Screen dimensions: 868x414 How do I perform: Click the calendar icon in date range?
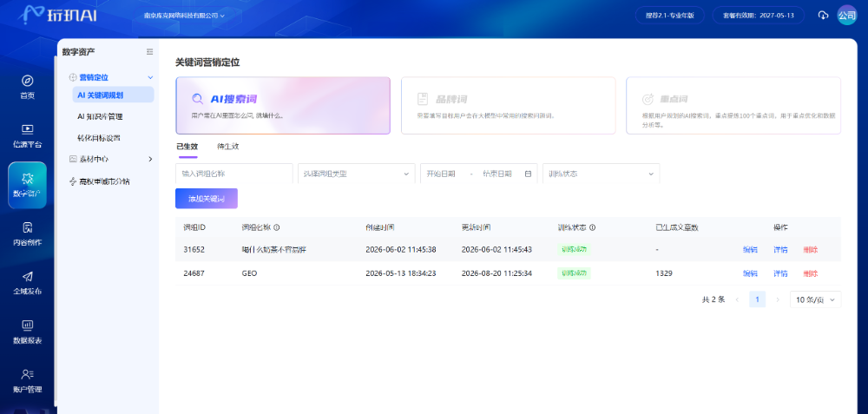click(528, 174)
